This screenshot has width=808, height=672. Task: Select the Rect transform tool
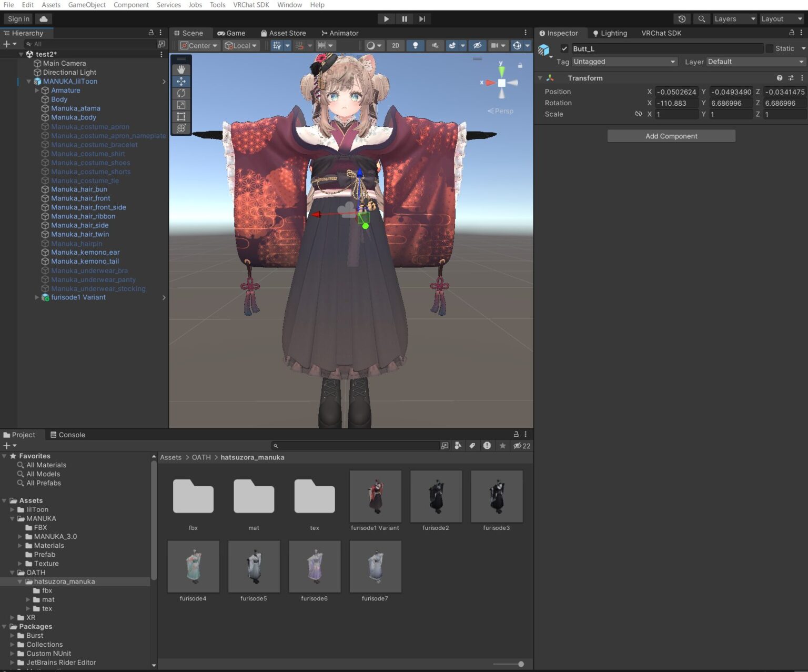point(181,116)
